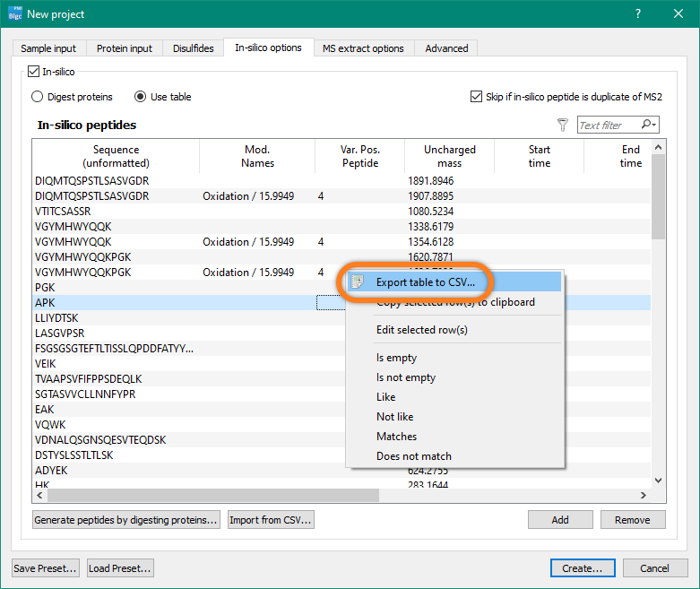Select the Is not empty filter option

click(x=407, y=377)
